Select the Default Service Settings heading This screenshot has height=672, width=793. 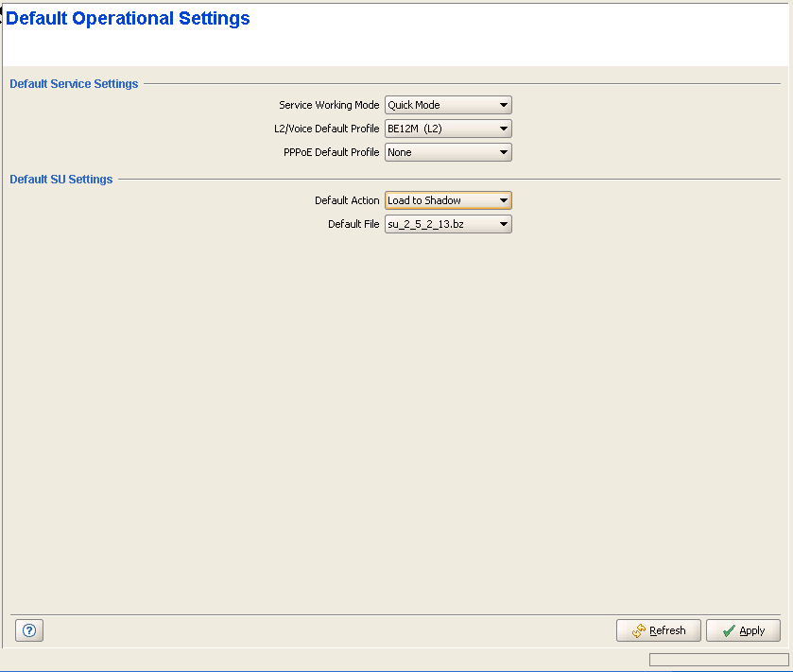click(x=74, y=84)
